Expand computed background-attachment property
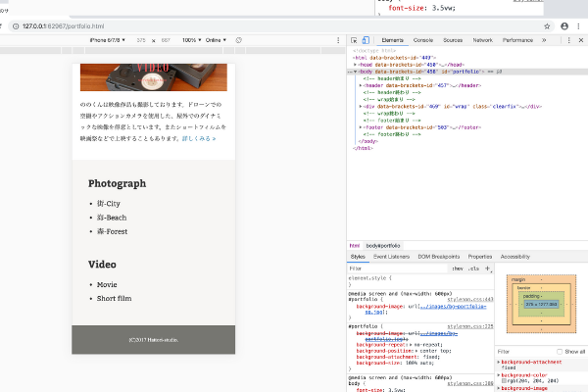Screen dimensions: 588x392 499,362
